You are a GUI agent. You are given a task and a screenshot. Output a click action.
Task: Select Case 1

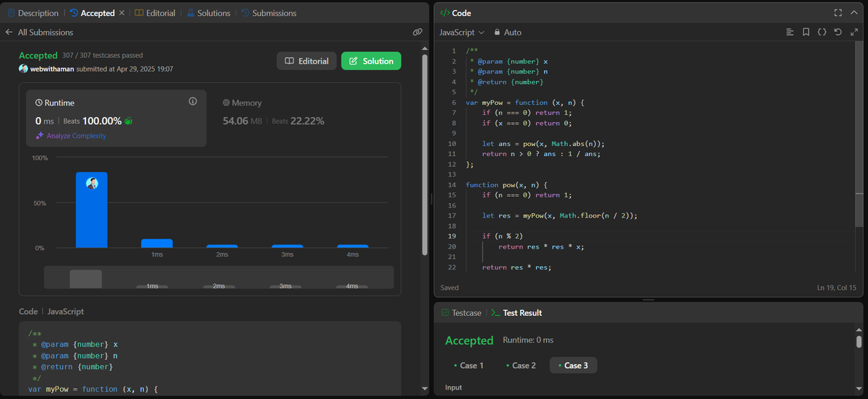coord(468,365)
